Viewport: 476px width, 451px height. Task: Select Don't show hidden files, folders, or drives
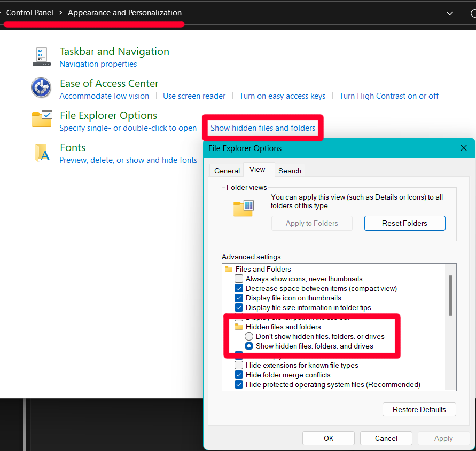point(249,336)
